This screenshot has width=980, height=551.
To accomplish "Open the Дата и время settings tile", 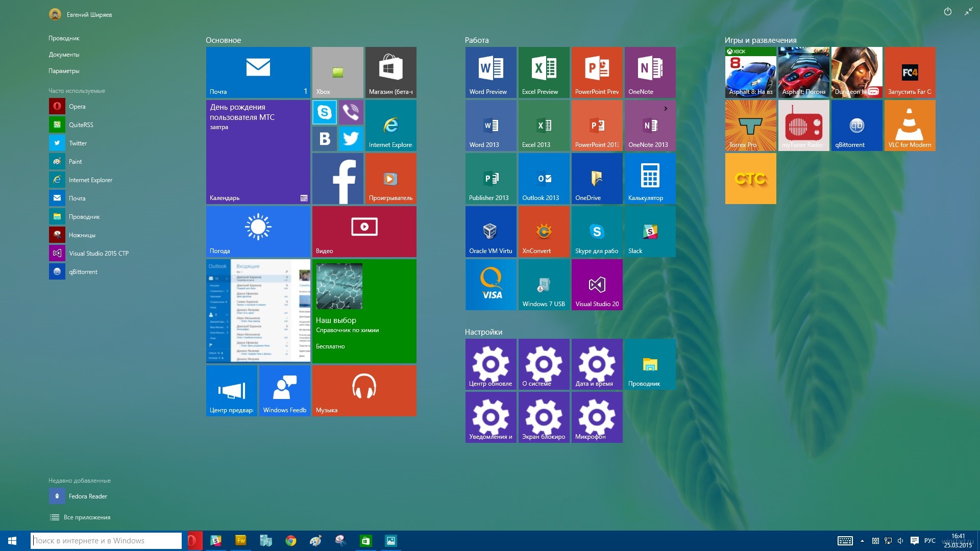I will 597,364.
